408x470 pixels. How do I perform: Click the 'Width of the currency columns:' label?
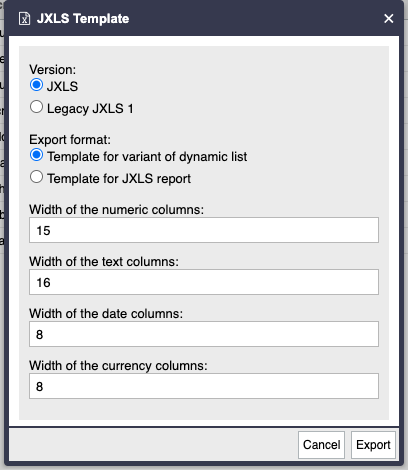(118, 366)
